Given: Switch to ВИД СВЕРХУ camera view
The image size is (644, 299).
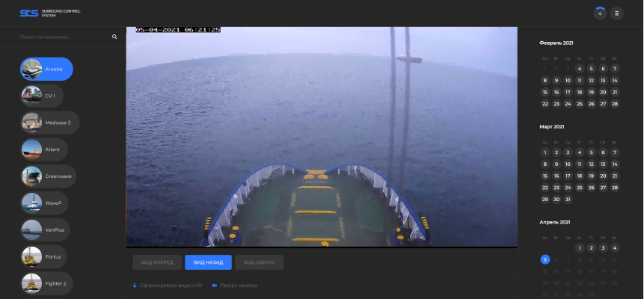Looking at the screenshot, I should [260, 262].
